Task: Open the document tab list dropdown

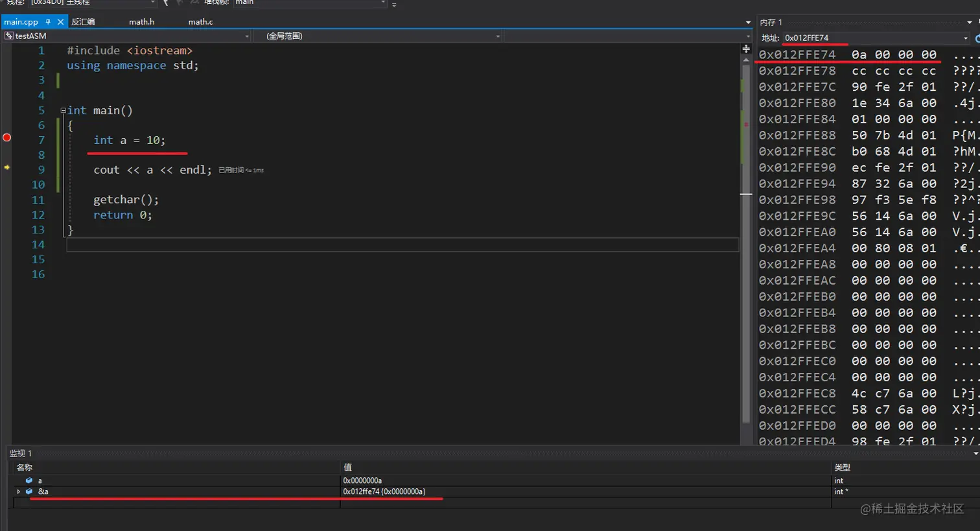Action: point(749,22)
